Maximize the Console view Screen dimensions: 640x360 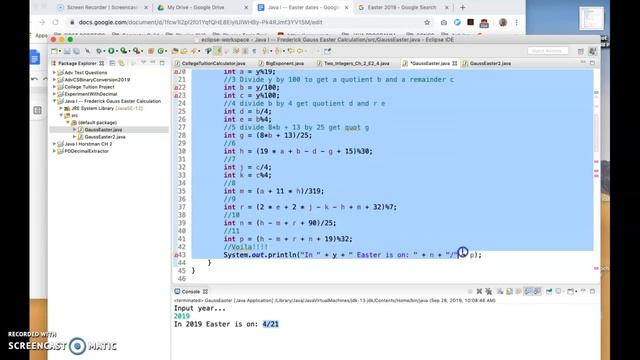pyautogui.click(x=592, y=291)
